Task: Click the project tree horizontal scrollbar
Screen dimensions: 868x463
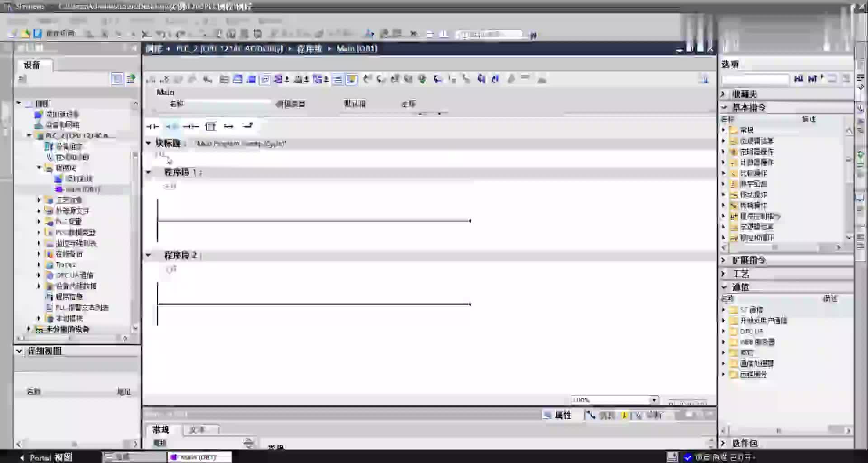Action: [72, 338]
